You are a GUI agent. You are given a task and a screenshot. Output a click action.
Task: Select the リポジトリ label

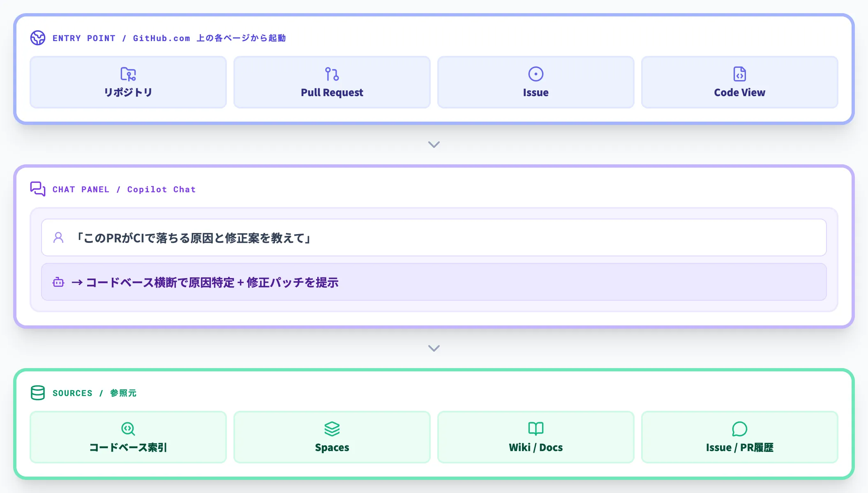point(128,92)
